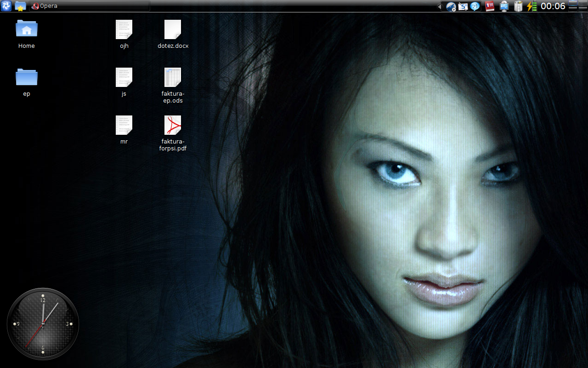Open the Home folder on desktop
Image resolution: width=588 pixels, height=368 pixels.
[27, 29]
